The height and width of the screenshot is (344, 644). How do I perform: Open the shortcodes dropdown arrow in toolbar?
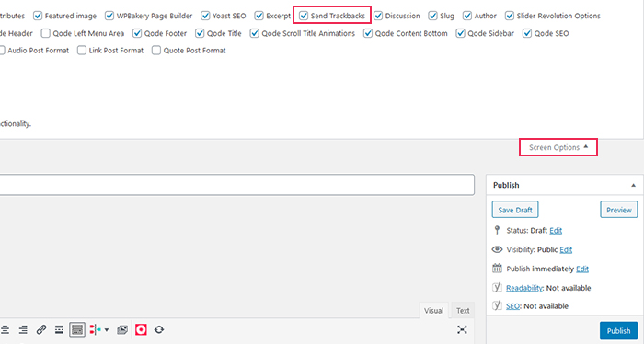107,329
